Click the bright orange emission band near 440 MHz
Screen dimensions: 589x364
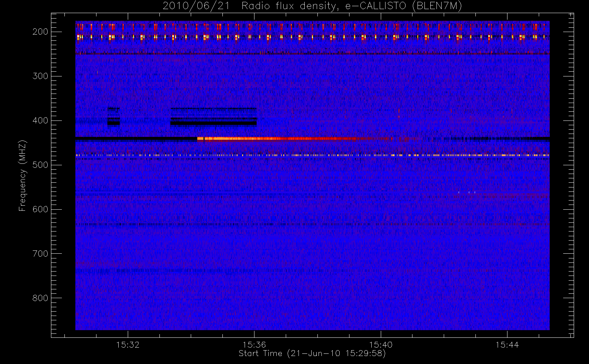(277, 139)
